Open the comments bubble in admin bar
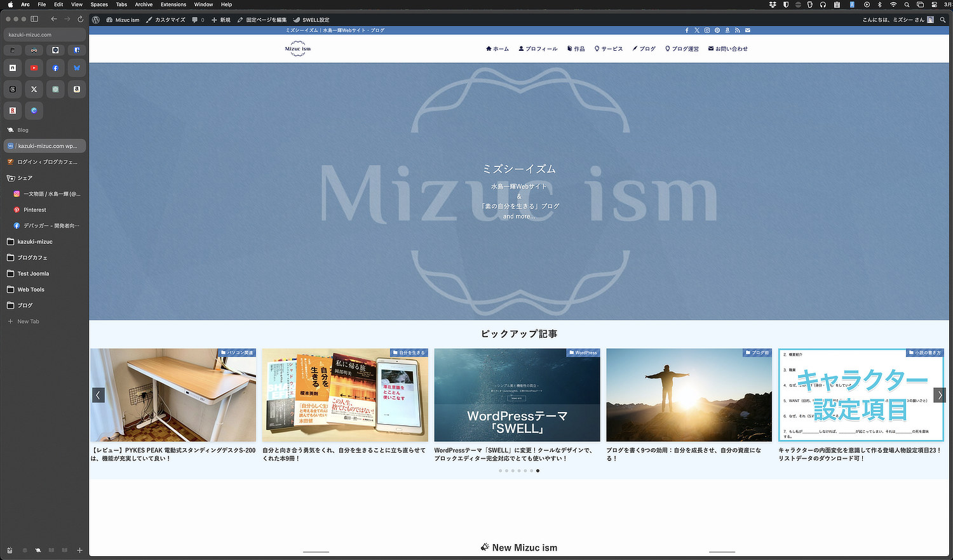 [x=198, y=20]
